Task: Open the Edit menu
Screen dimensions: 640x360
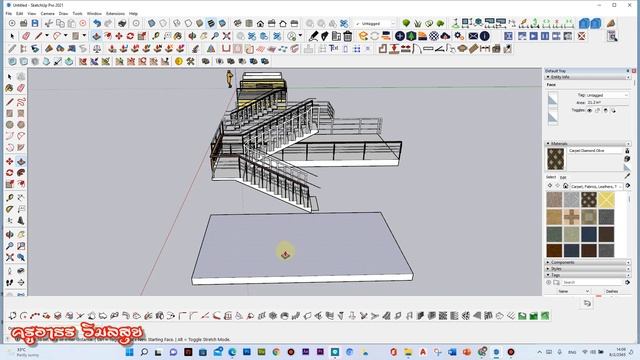Action: click(x=19, y=13)
